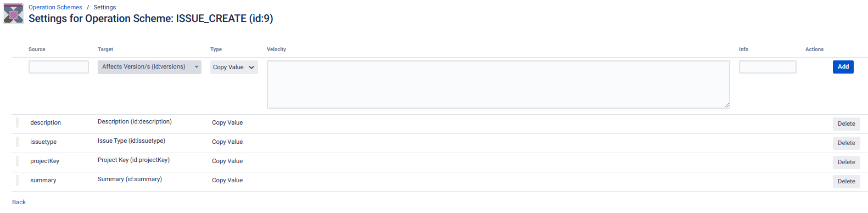The height and width of the screenshot is (213, 868).
Task: Click the Back link at bottom
Action: [x=19, y=202]
